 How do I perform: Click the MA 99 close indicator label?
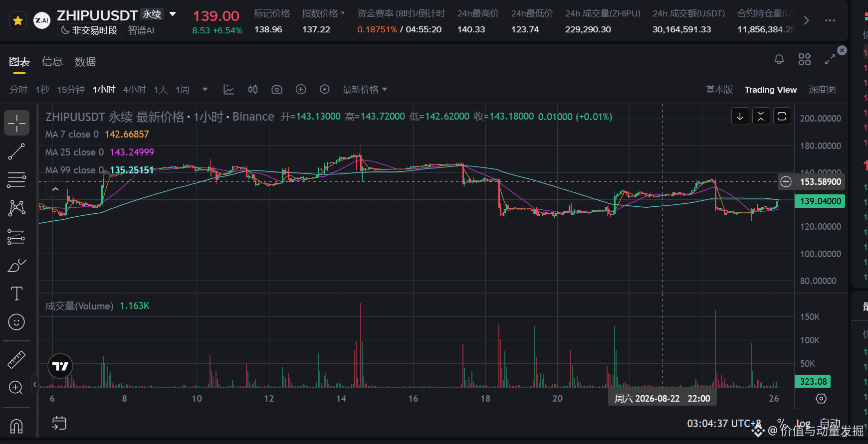click(x=74, y=170)
